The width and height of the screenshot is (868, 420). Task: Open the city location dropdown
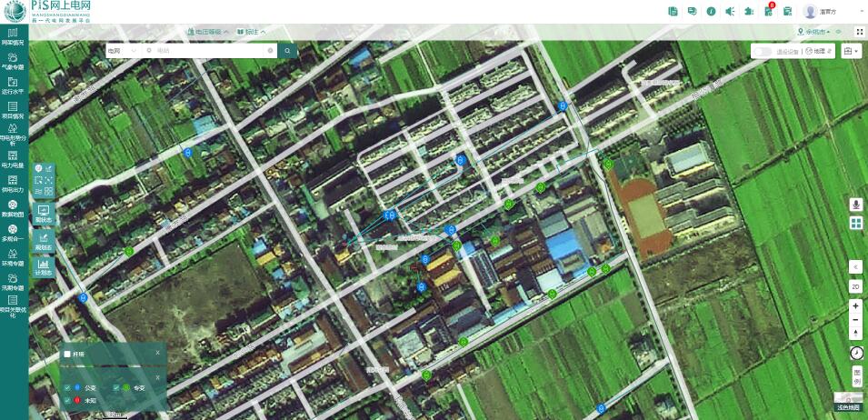click(x=814, y=32)
